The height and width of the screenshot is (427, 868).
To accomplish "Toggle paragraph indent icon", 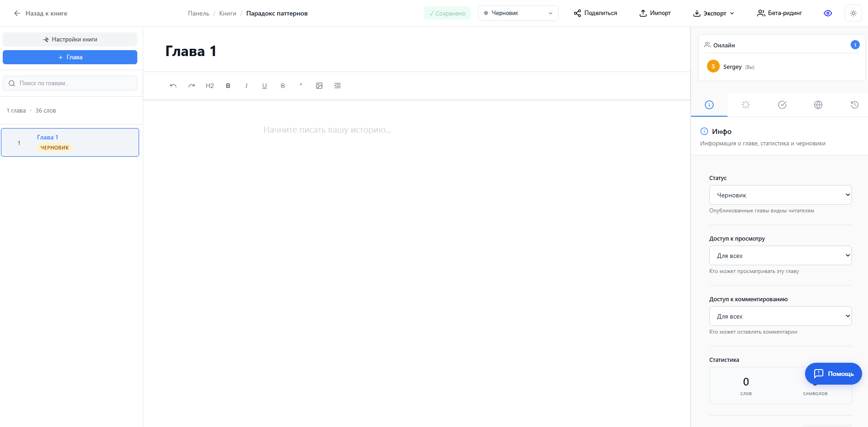I will (x=338, y=86).
